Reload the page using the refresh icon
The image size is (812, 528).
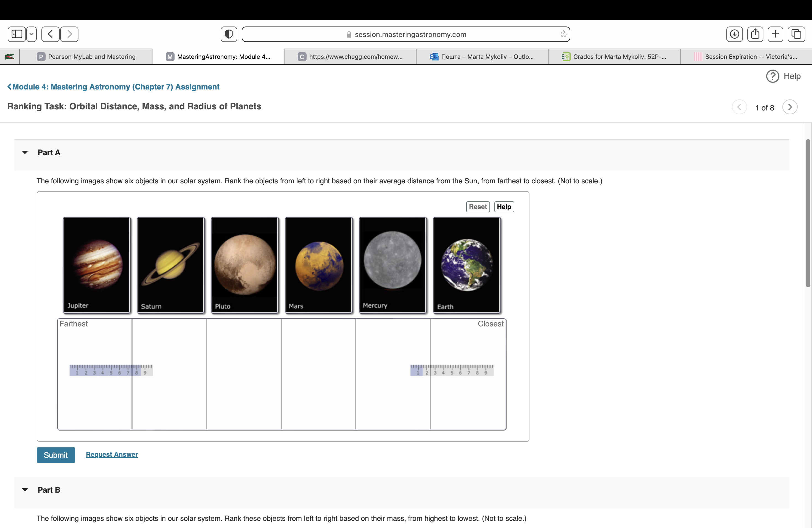click(x=563, y=34)
